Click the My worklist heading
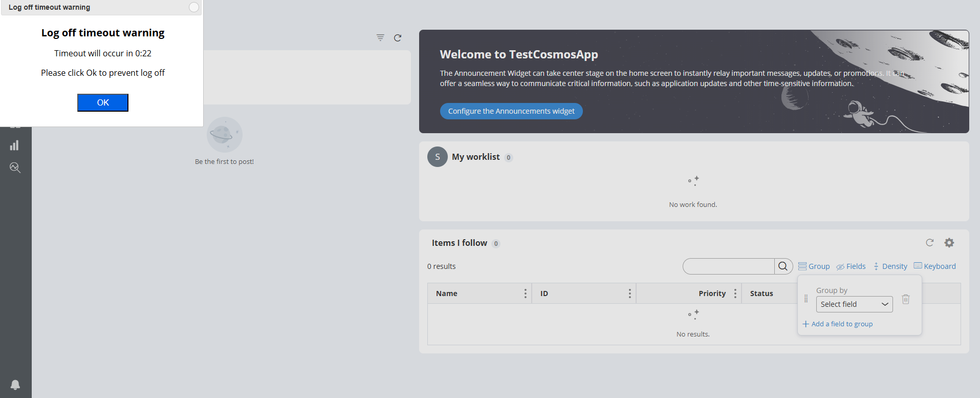 point(475,157)
